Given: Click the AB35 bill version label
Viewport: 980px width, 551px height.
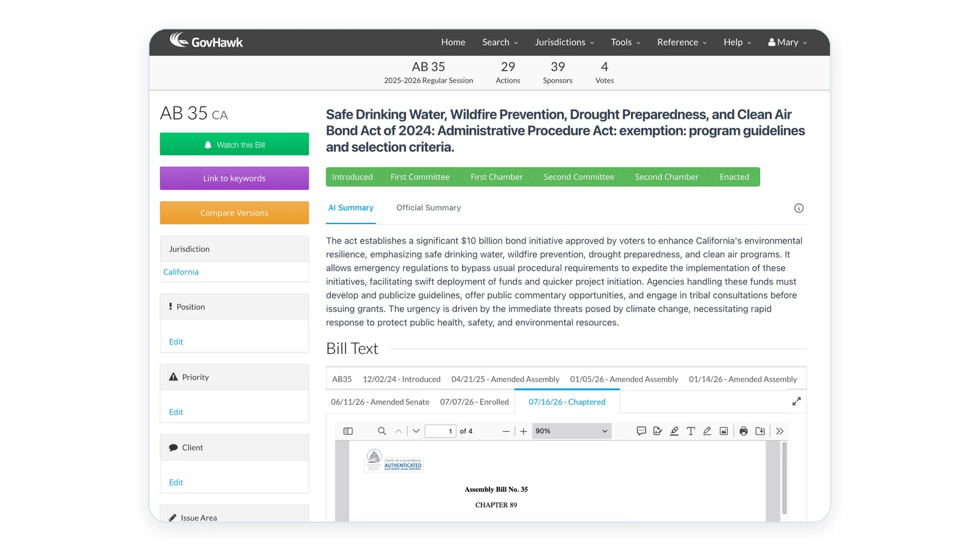Looking at the screenshot, I should coord(342,380).
